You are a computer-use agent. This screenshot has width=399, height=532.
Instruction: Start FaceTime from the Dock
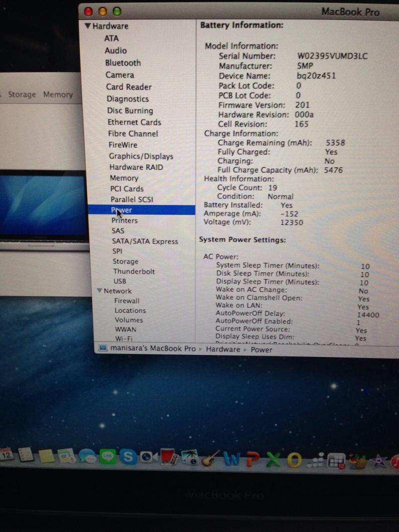[148, 457]
